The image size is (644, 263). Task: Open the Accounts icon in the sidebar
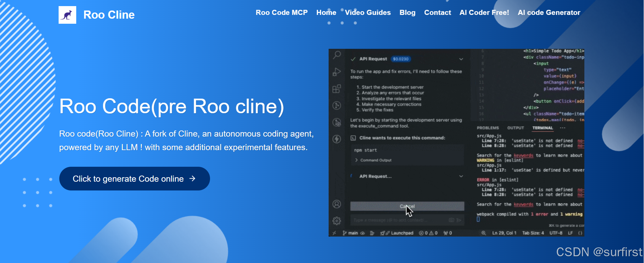[x=337, y=204]
